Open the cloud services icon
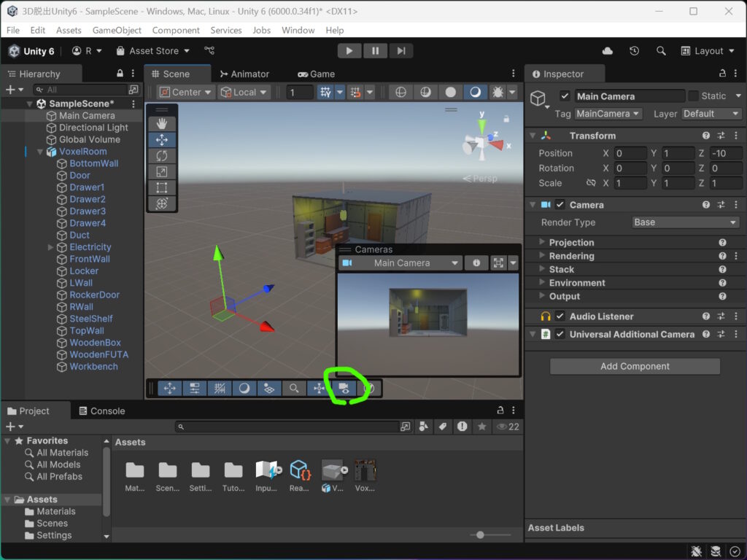Image resolution: width=747 pixels, height=560 pixels. pyautogui.click(x=608, y=51)
